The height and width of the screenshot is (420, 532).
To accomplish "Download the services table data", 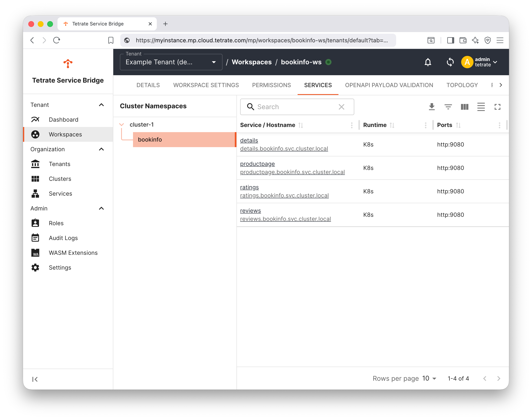I will click(x=432, y=107).
